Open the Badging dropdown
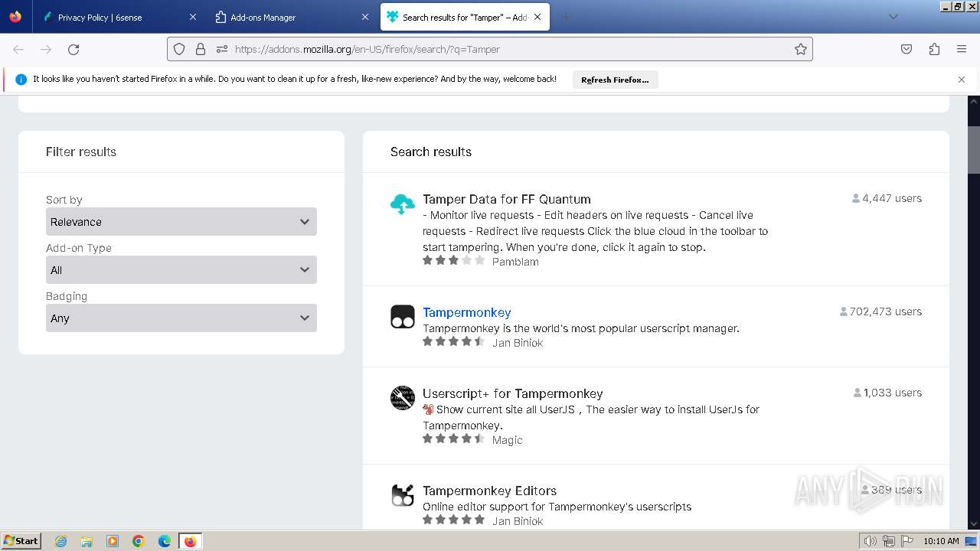The height and width of the screenshot is (551, 980). (181, 318)
